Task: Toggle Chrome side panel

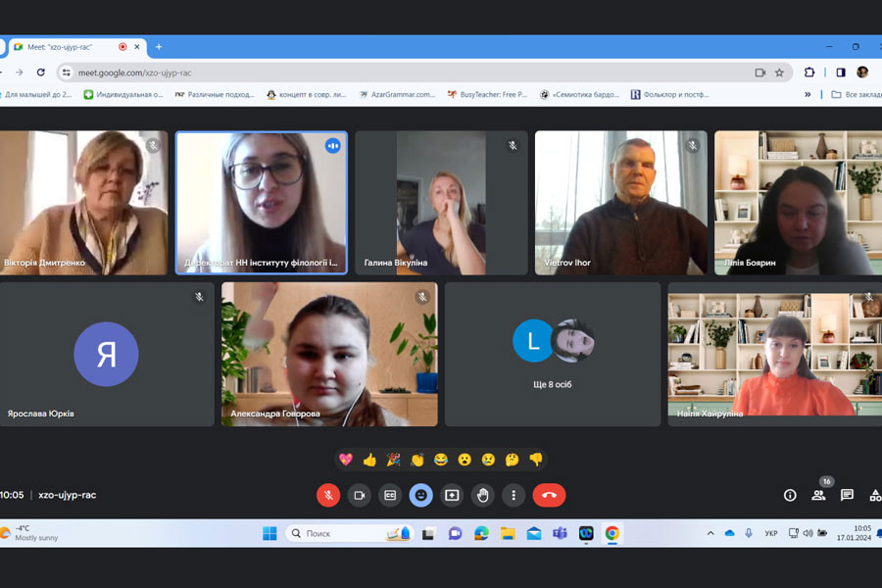Action: pos(841,73)
